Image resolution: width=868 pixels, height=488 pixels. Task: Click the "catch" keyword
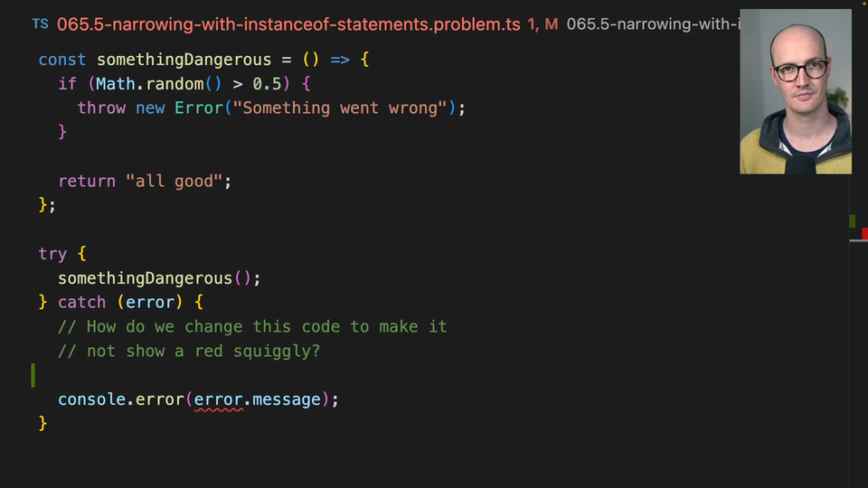[81, 302]
